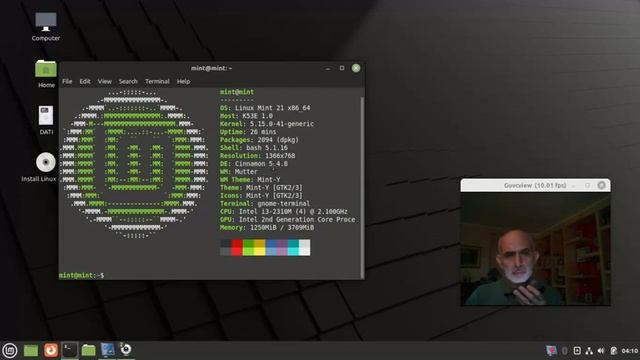The width and height of the screenshot is (640, 360).
Task: Click the 'Uptime: 26 mins' line
Action: (x=248, y=132)
